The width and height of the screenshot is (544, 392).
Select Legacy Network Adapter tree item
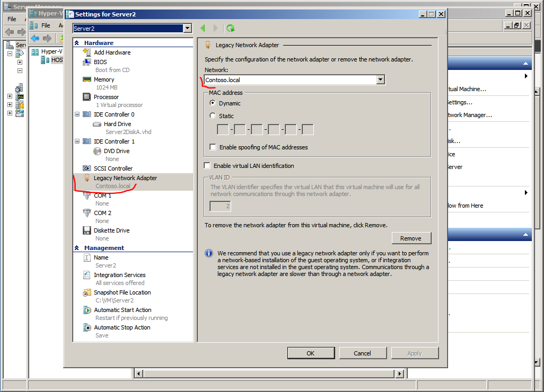[133, 182]
